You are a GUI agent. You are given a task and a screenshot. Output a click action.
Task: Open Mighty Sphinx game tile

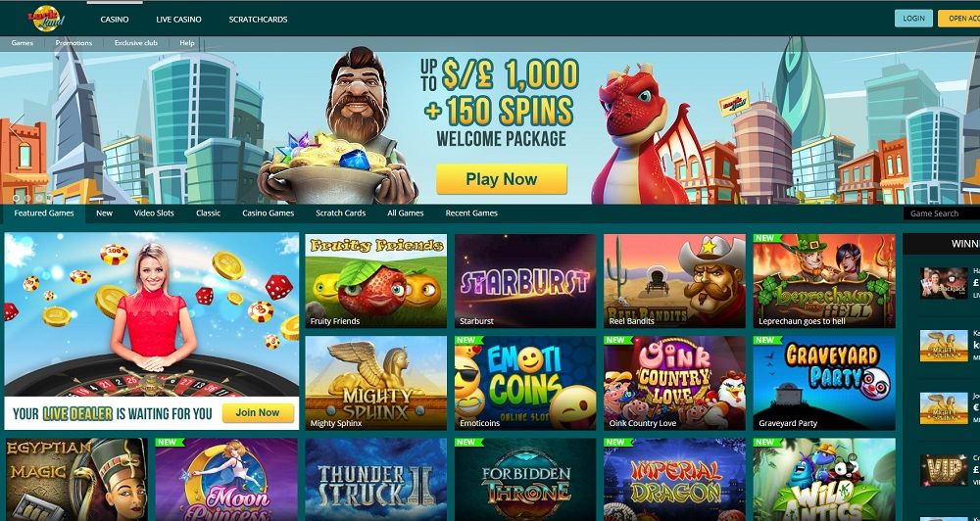coord(376,383)
